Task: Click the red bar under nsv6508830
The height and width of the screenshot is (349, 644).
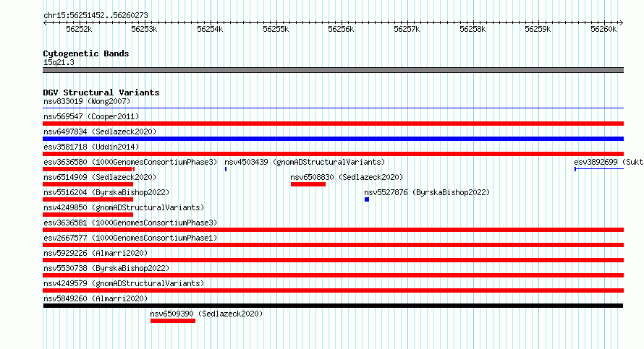Action: click(308, 184)
